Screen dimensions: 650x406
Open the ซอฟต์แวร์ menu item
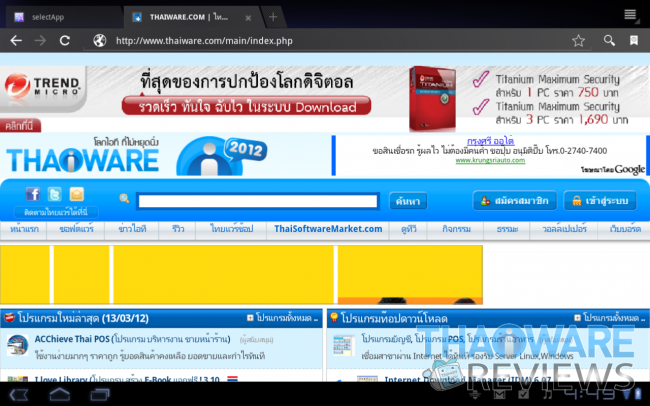76,229
